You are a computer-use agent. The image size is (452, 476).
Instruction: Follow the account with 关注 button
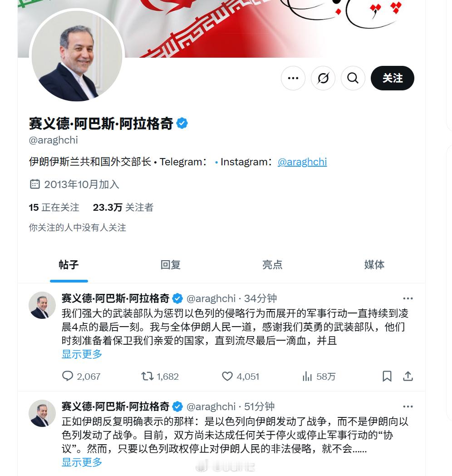393,78
